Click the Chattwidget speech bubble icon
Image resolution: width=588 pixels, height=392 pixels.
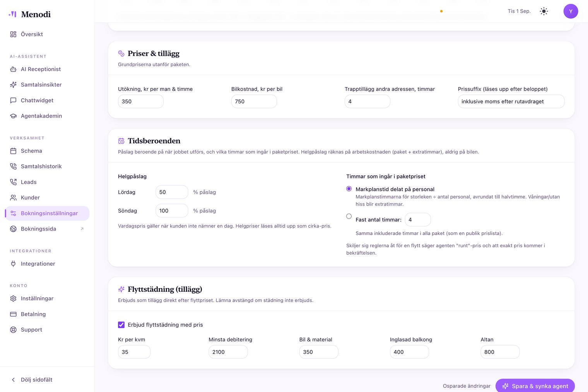(13, 101)
